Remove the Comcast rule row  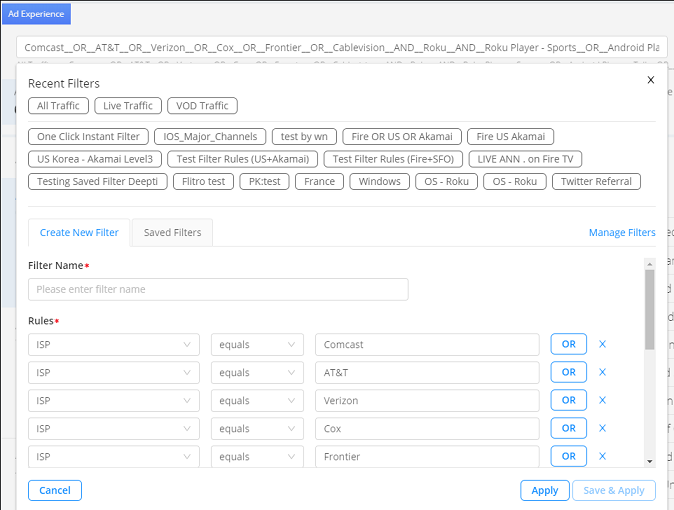[x=602, y=344]
